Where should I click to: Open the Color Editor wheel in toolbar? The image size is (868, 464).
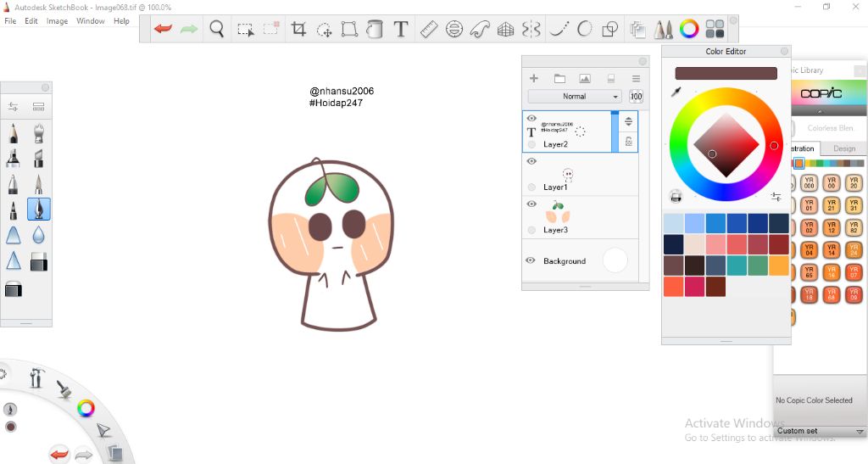click(689, 29)
